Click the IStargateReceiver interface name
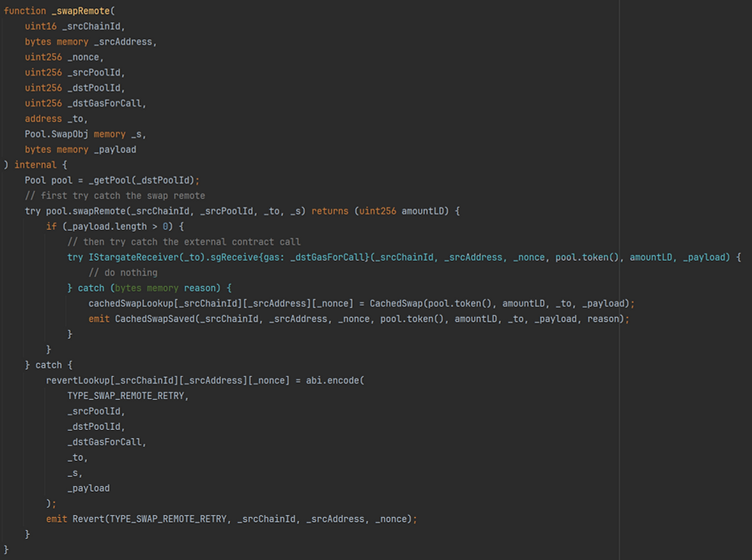 tap(133, 258)
